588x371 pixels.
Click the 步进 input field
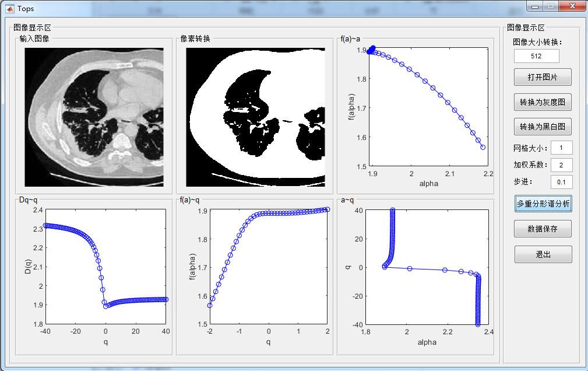tap(561, 182)
